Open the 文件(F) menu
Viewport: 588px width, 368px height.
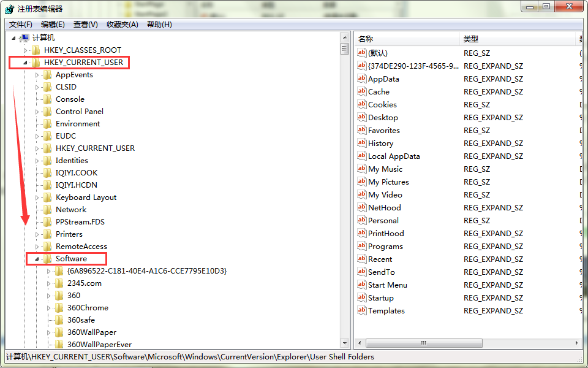(x=20, y=25)
